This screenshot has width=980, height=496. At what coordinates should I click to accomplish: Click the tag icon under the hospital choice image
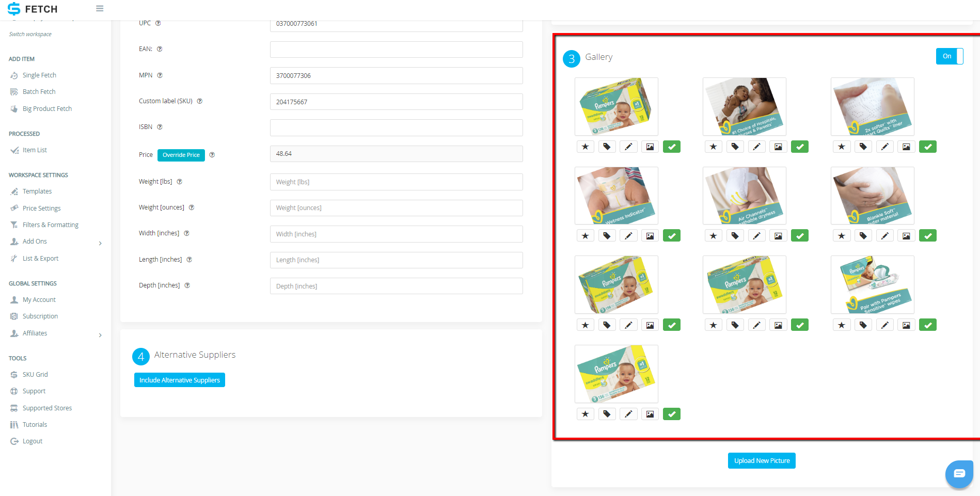(735, 147)
